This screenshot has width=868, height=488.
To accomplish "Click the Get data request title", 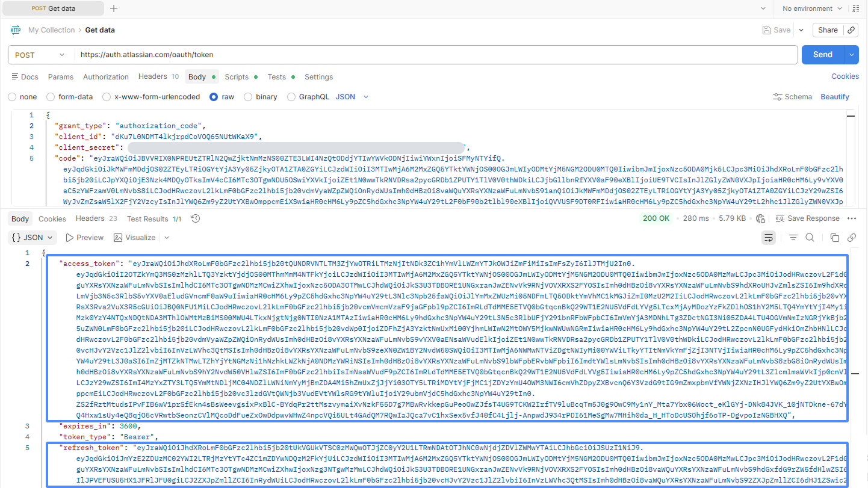I will coord(100,30).
